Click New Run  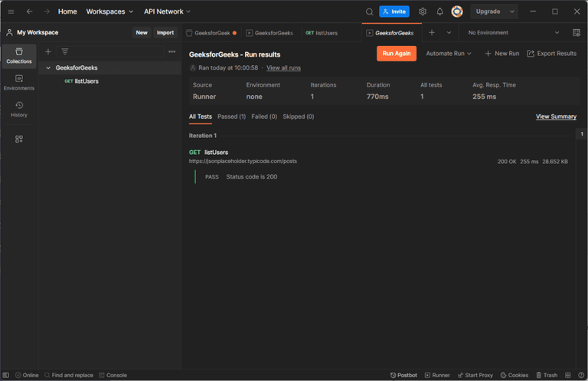[x=502, y=54]
